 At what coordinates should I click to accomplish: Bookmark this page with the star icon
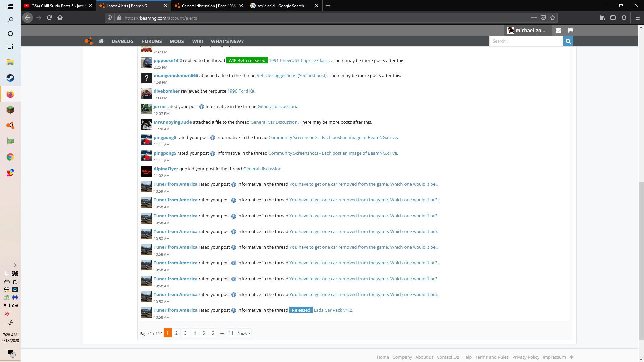[553, 18]
